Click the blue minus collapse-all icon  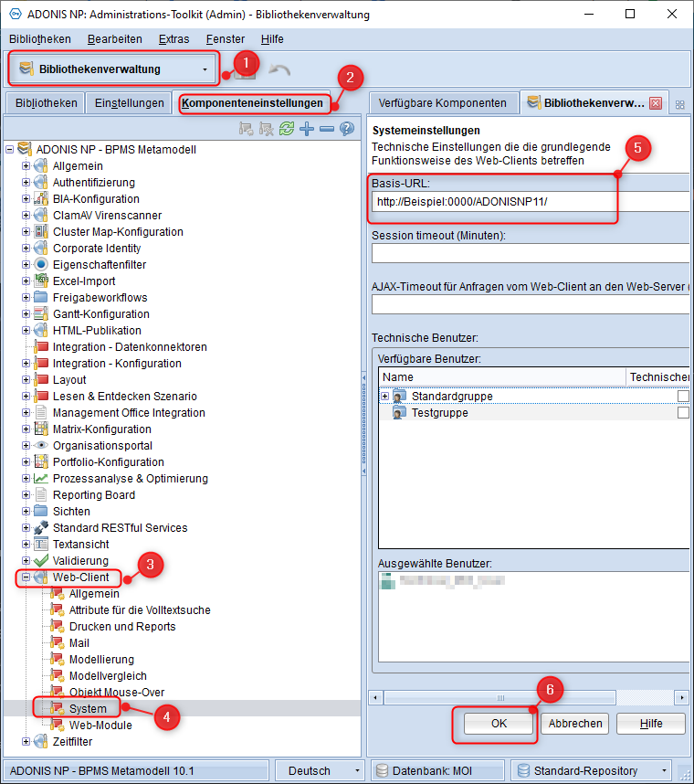tap(327, 129)
